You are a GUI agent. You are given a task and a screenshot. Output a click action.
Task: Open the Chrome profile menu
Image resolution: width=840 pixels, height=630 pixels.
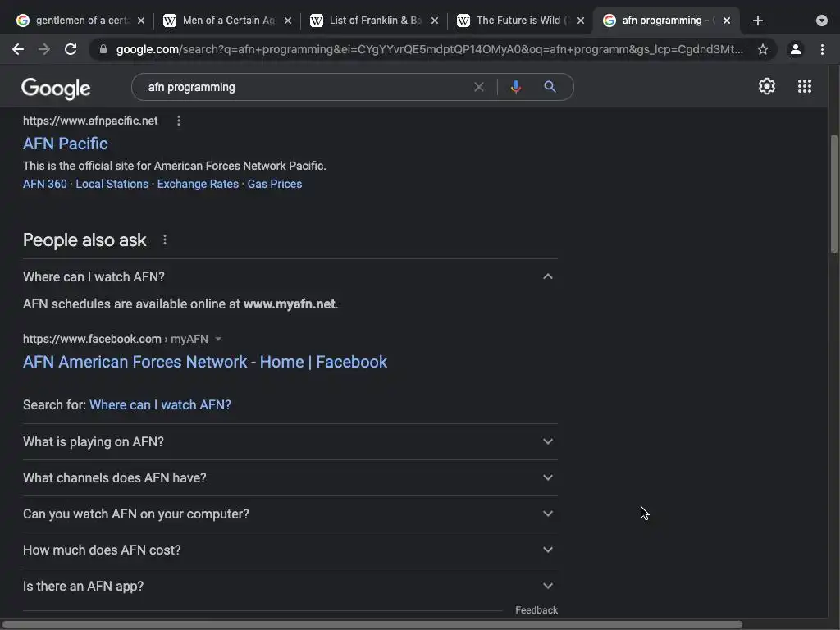pos(795,49)
